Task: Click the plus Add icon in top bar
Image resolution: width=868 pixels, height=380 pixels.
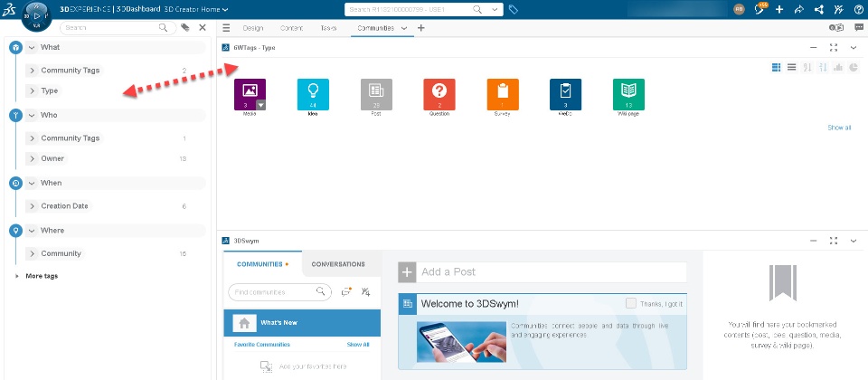Action: tap(779, 9)
